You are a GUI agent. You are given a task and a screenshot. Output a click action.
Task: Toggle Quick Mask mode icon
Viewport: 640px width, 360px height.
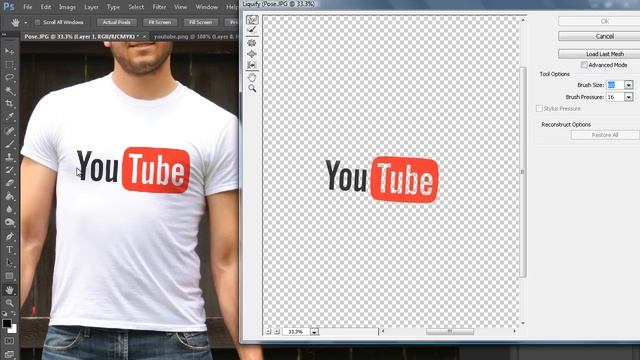9,340
